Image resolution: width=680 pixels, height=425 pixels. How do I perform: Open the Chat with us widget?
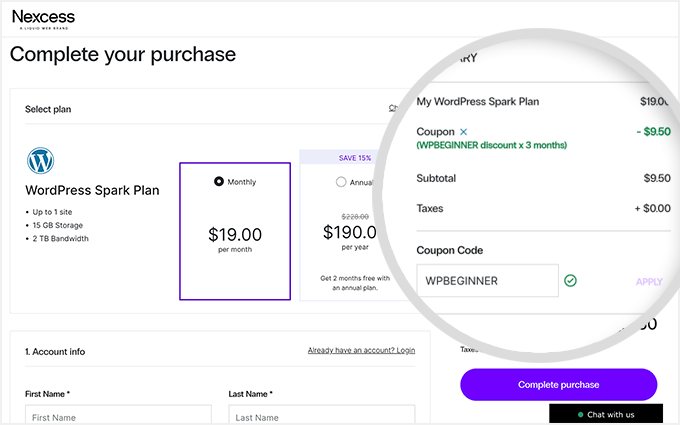[606, 414]
